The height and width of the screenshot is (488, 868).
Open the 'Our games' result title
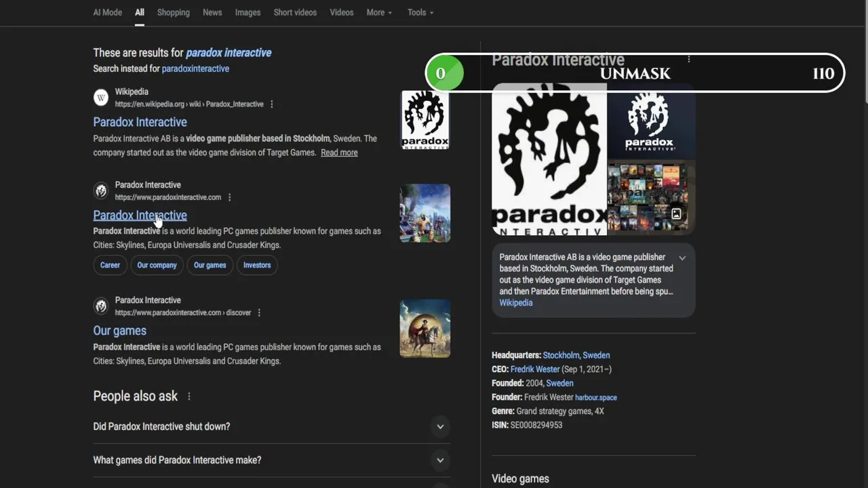click(x=119, y=331)
